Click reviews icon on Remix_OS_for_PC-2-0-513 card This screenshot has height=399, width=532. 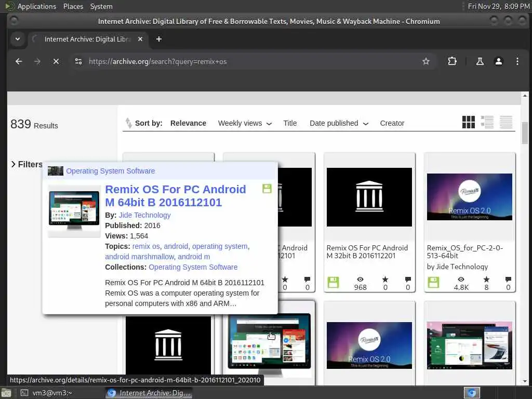click(508, 279)
